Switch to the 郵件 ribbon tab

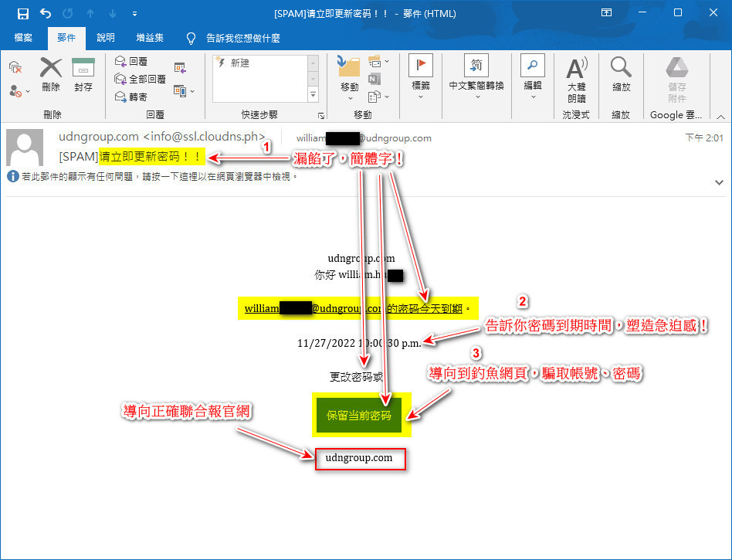pos(66,38)
